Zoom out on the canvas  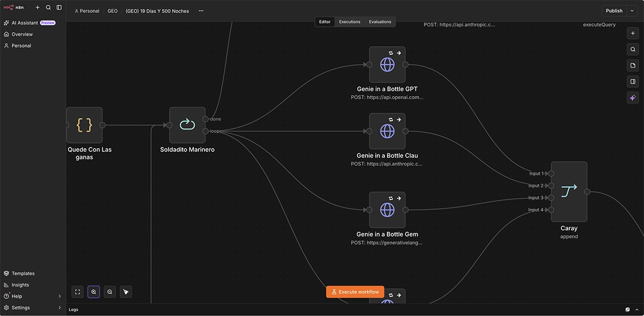point(109,292)
